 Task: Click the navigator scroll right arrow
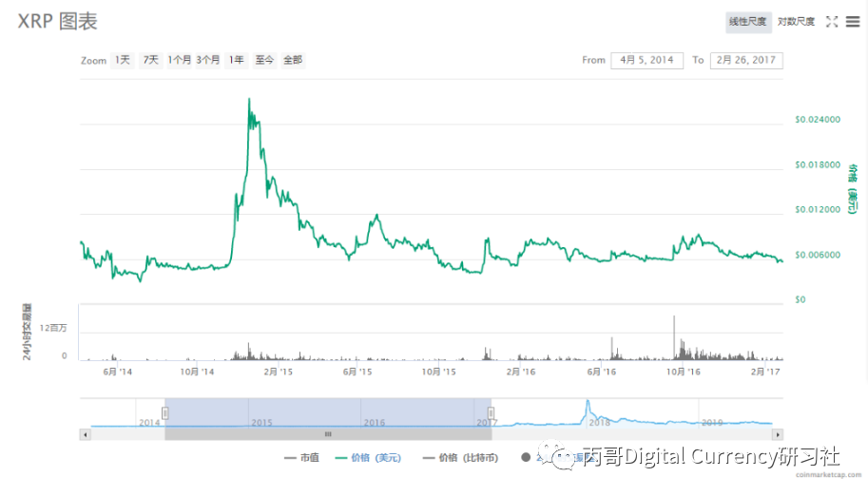[778, 434]
